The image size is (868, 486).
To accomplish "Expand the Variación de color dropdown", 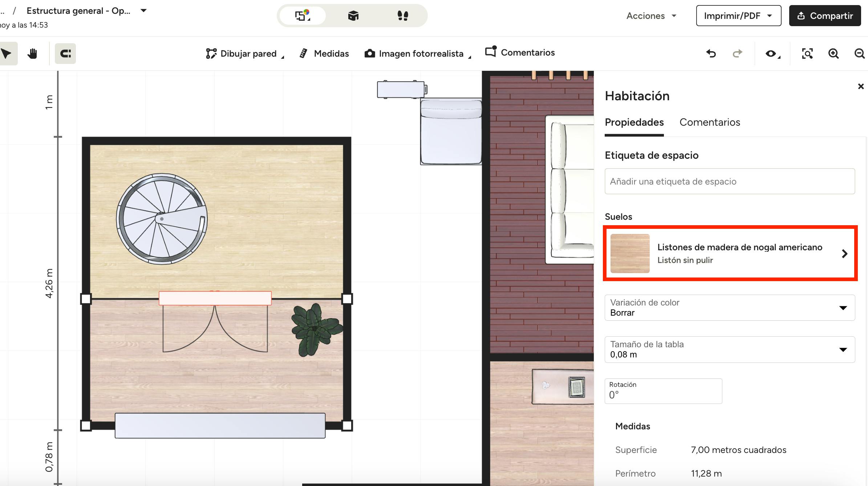I will coord(730,308).
